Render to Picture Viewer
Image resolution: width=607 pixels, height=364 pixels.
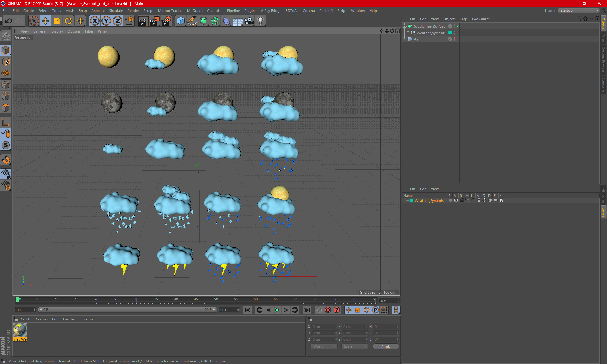click(x=155, y=21)
